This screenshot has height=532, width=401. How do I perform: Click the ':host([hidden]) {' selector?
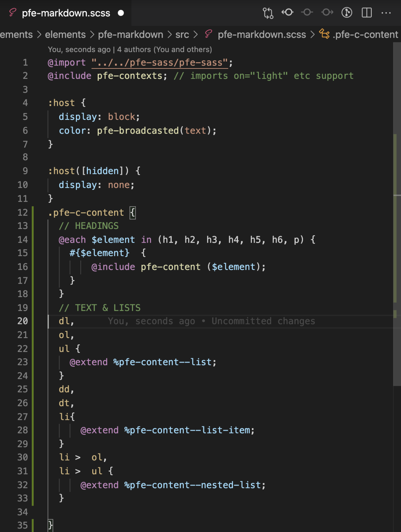pyautogui.click(x=94, y=171)
